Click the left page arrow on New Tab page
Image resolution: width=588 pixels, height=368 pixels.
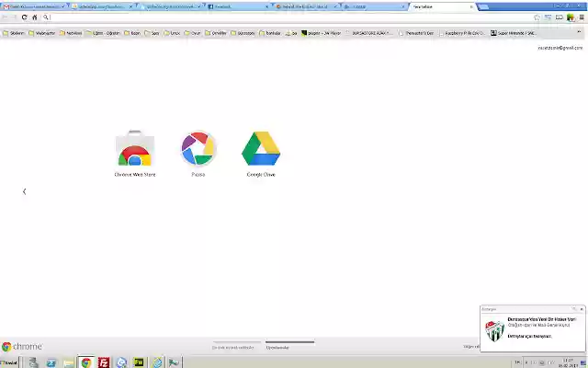coord(25,191)
